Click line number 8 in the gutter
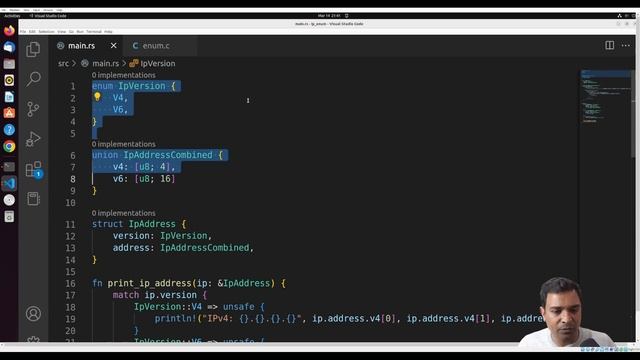The image size is (640, 360). pos(73,179)
